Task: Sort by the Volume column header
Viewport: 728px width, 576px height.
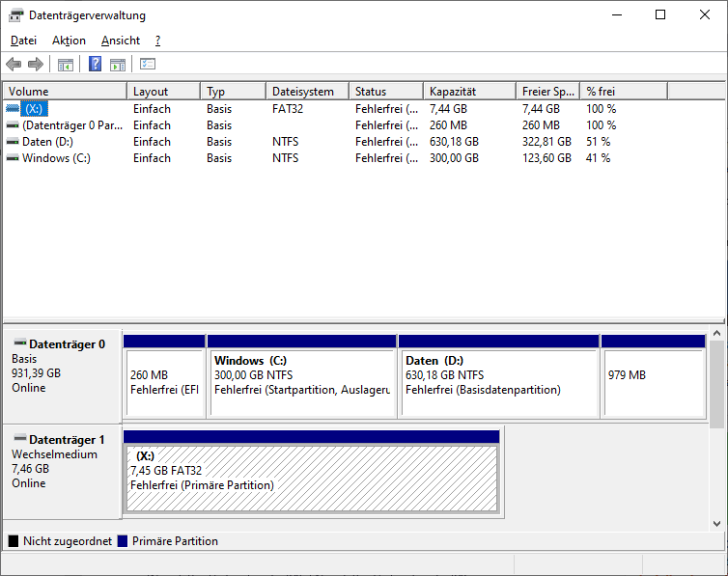Action: pos(65,92)
